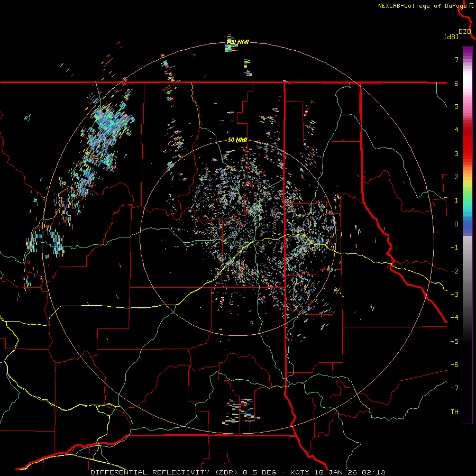Image resolution: width=476 pixels, height=476 pixels.
Task: Click the -4 dB scale value
Action: pyautogui.click(x=454, y=318)
